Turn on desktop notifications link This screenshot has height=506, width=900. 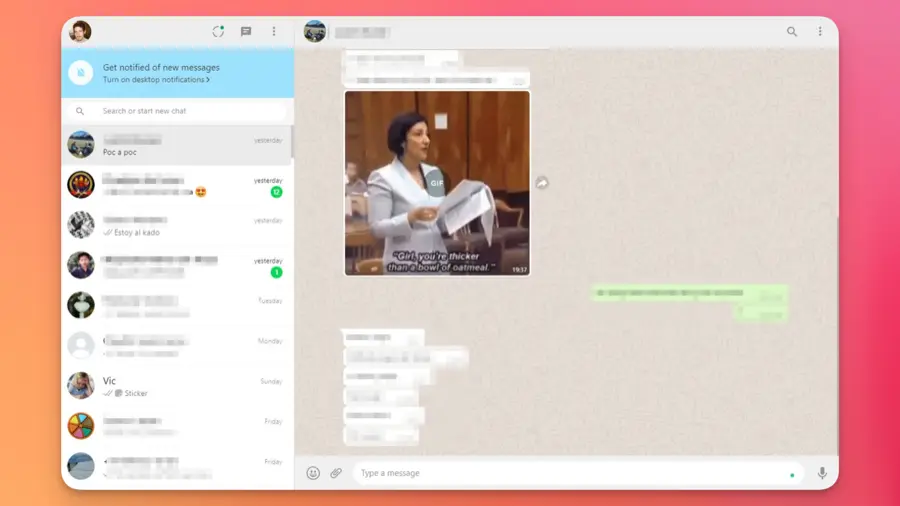[x=156, y=80]
